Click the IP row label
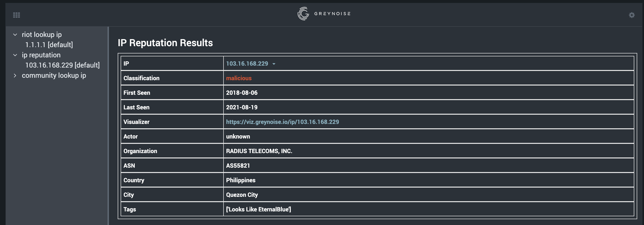Viewport: 644px width, 225px height. pyautogui.click(x=126, y=64)
